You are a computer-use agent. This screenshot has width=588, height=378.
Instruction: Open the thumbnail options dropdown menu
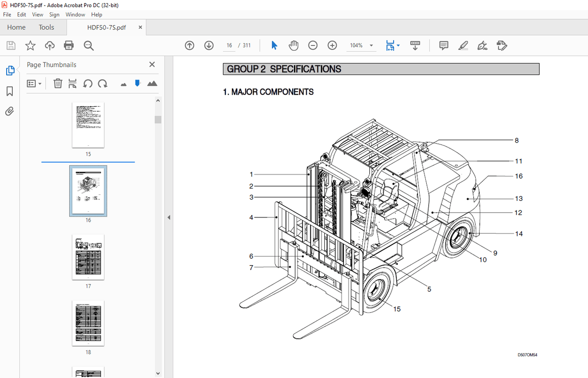(x=34, y=83)
